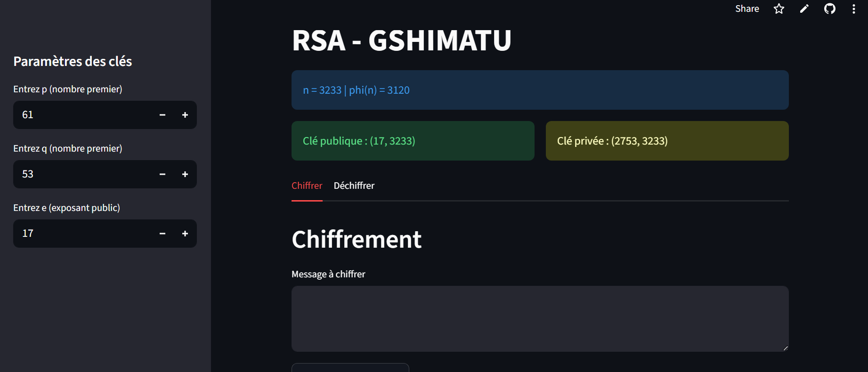This screenshot has height=372, width=868.
Task: Decrease the value of q
Action: coord(162,174)
